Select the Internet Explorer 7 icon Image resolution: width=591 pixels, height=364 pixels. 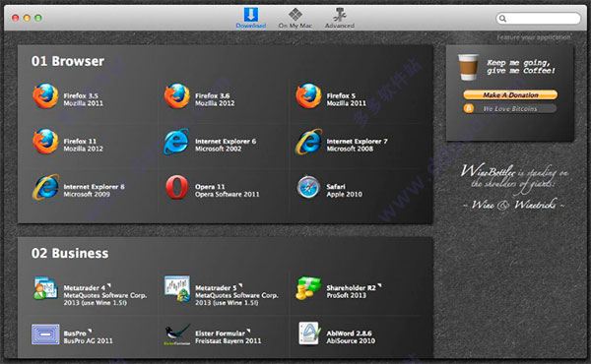click(308, 142)
